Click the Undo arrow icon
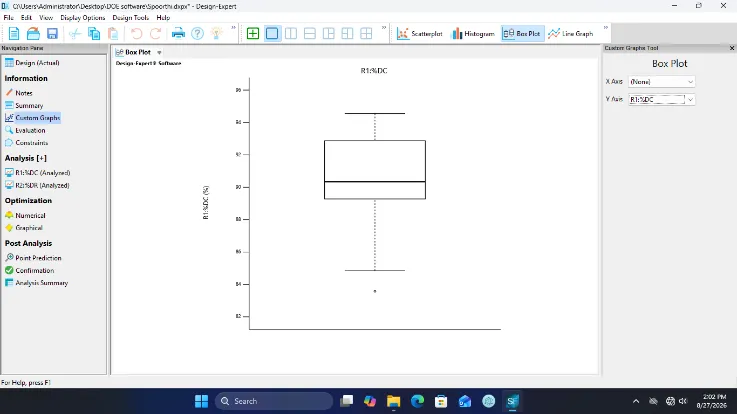Image resolution: width=737 pixels, height=414 pixels. 136,33
